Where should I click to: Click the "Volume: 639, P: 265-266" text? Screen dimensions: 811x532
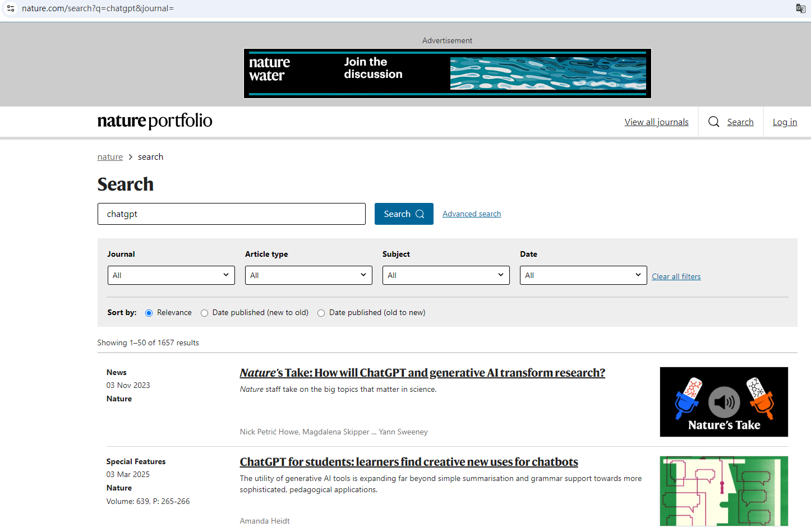[148, 501]
